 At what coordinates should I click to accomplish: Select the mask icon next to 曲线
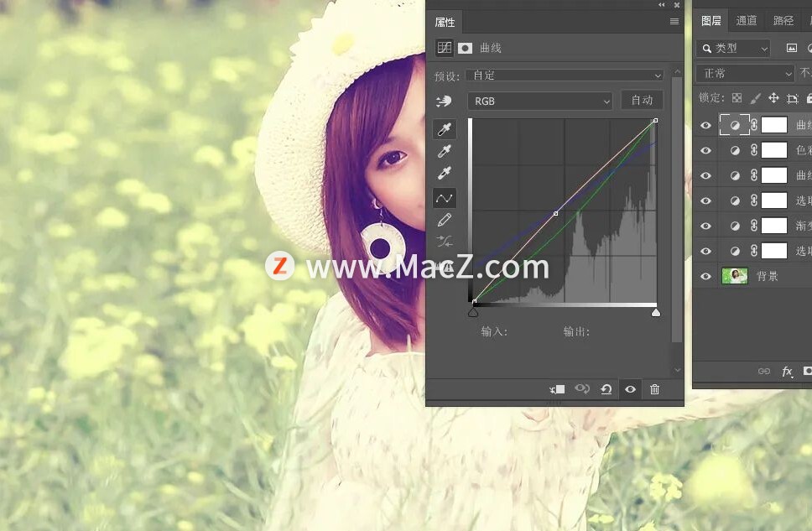(465, 48)
